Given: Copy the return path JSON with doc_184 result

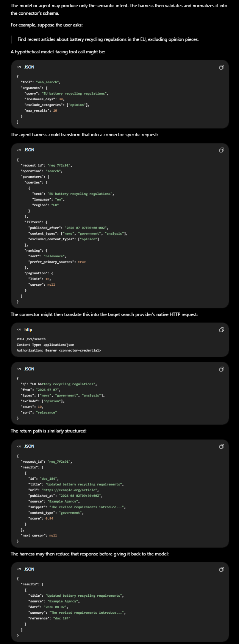Looking at the screenshot, I should [x=222, y=446].
